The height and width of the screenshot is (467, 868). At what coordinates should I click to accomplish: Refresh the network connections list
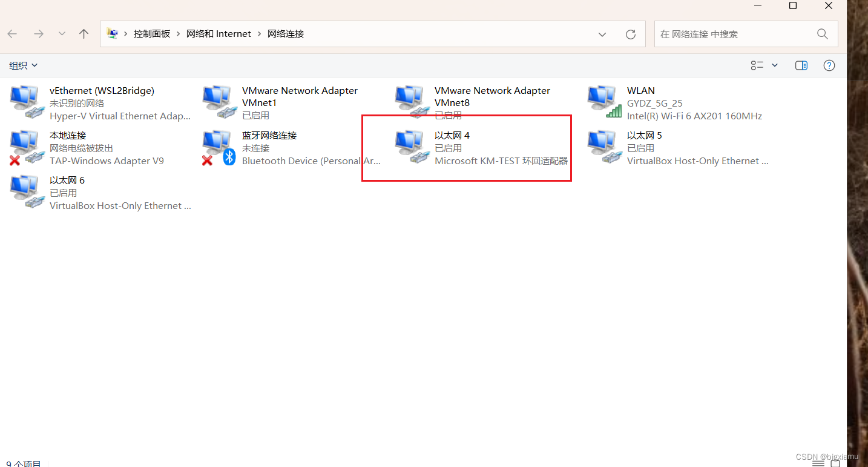pos(631,35)
